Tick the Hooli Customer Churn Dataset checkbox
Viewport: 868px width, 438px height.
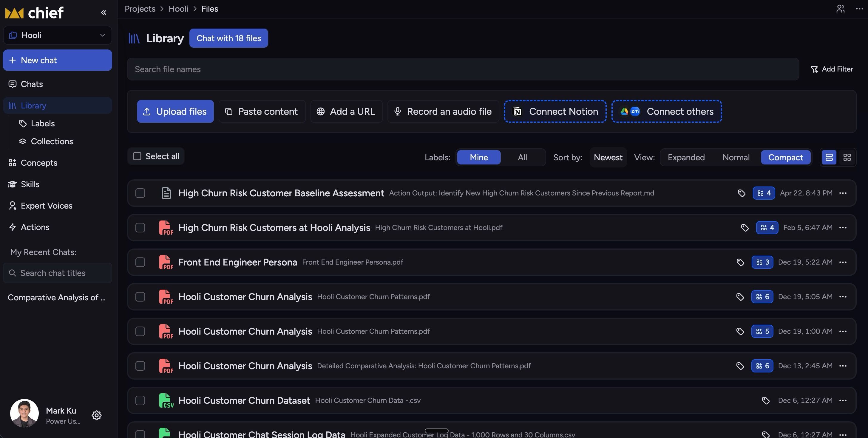[x=140, y=401]
